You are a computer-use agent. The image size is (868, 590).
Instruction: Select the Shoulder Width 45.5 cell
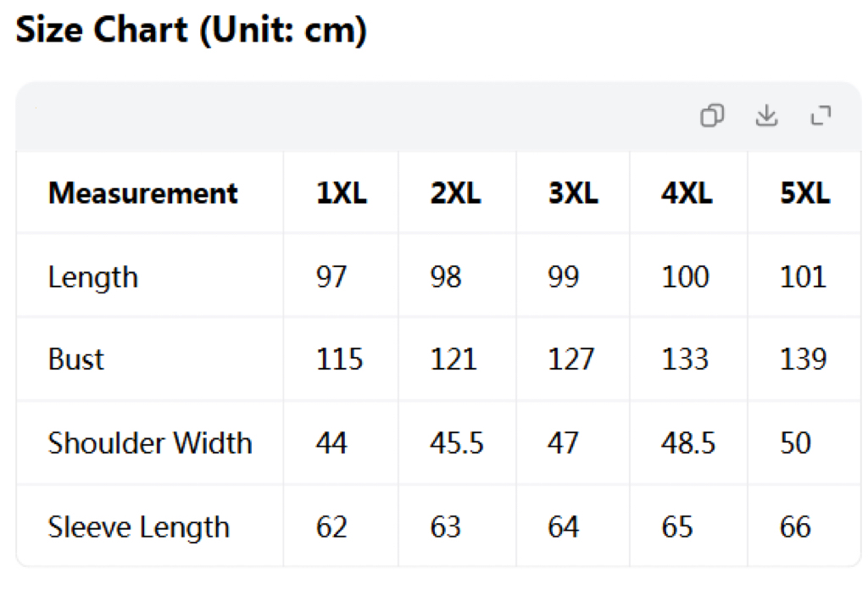457,442
